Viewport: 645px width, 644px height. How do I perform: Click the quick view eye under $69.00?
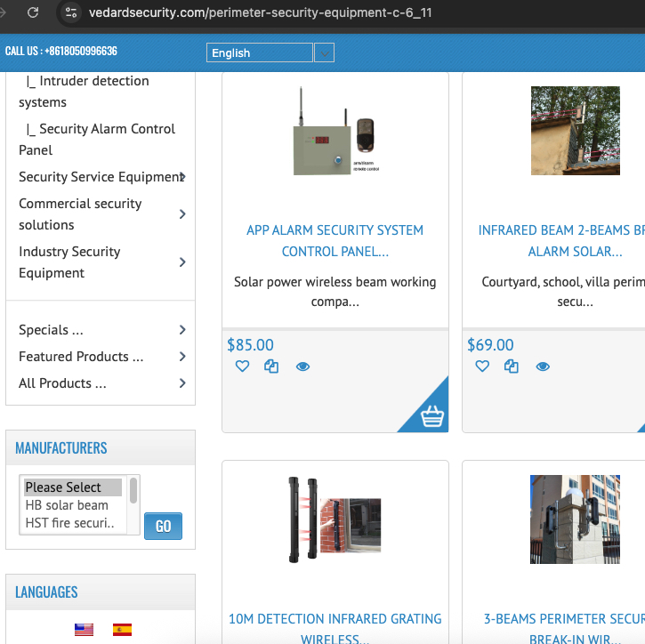coord(543,366)
